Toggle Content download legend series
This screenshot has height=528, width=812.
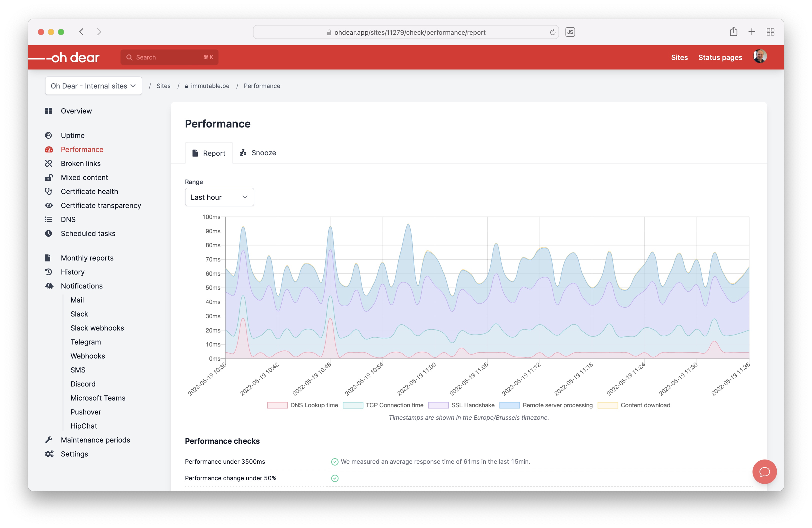coord(634,405)
